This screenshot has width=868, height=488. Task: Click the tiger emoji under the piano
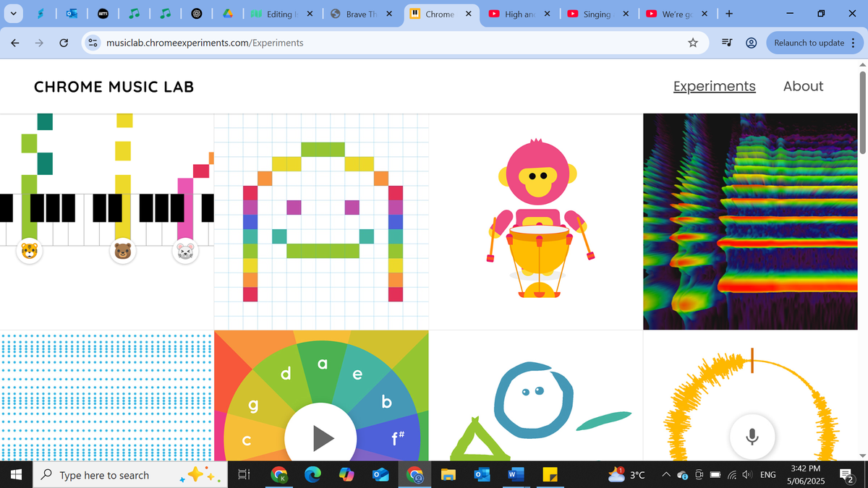[x=30, y=251]
